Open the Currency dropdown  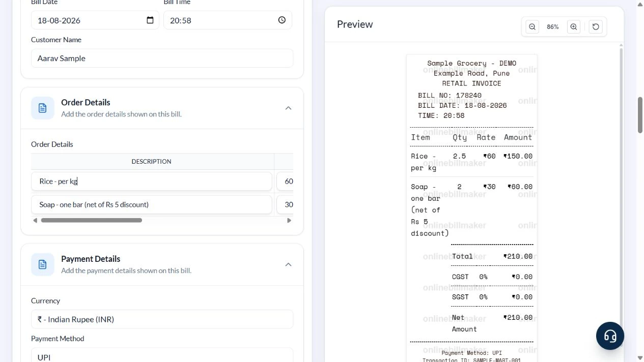pos(162,319)
